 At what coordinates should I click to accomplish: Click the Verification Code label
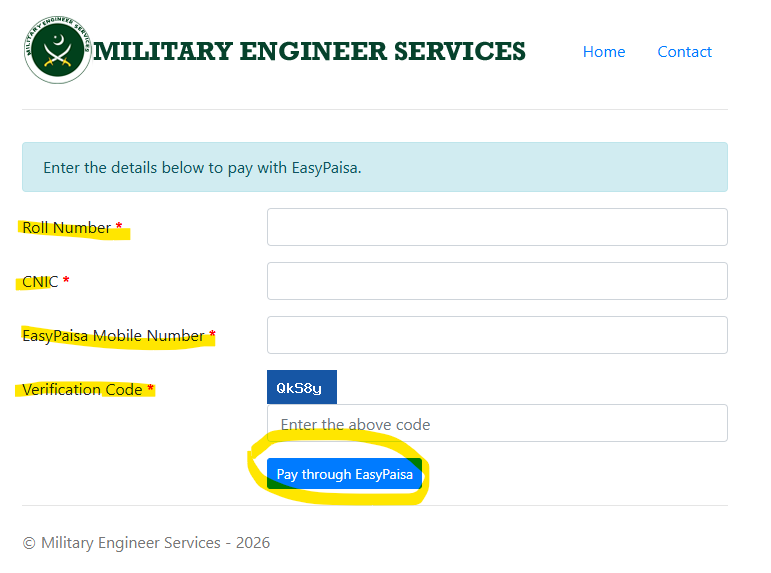(x=88, y=390)
